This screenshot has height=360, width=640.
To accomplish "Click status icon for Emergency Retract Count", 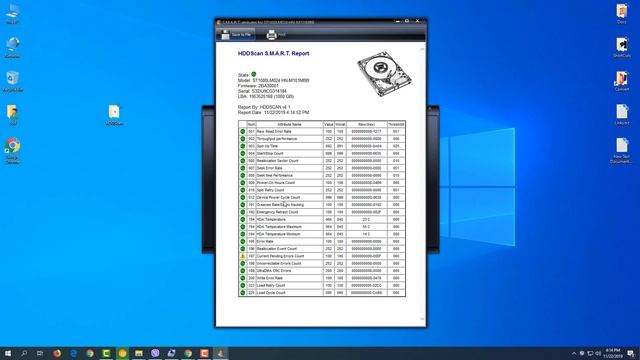I will (242, 212).
